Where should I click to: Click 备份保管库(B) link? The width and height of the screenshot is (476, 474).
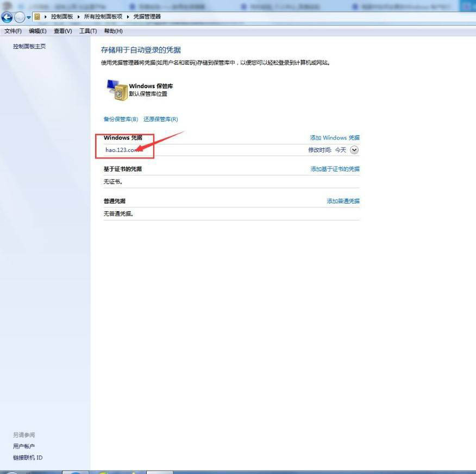pos(121,119)
